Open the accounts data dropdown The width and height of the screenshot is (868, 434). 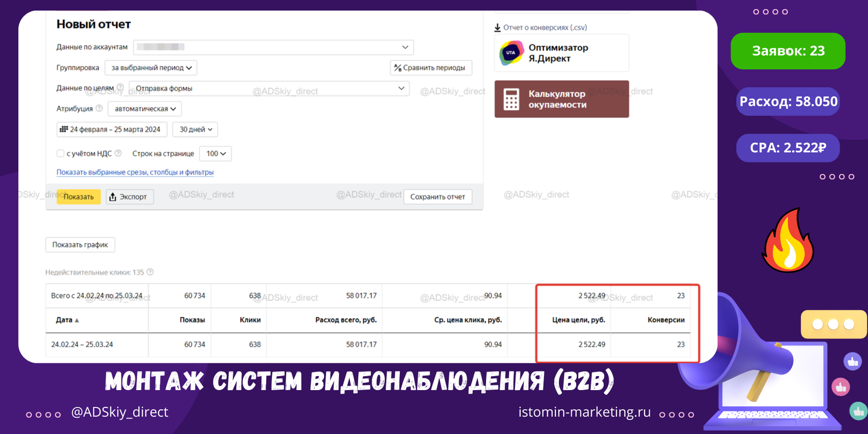(273, 47)
